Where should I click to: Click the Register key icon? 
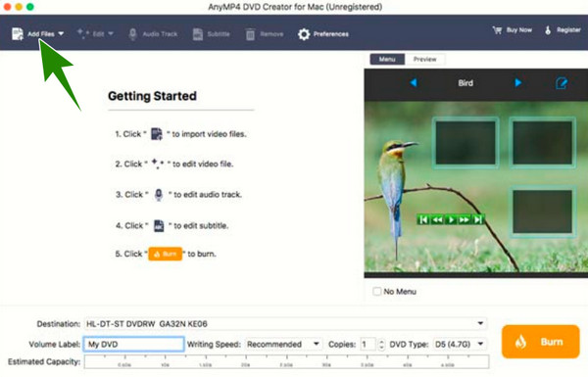[548, 30]
